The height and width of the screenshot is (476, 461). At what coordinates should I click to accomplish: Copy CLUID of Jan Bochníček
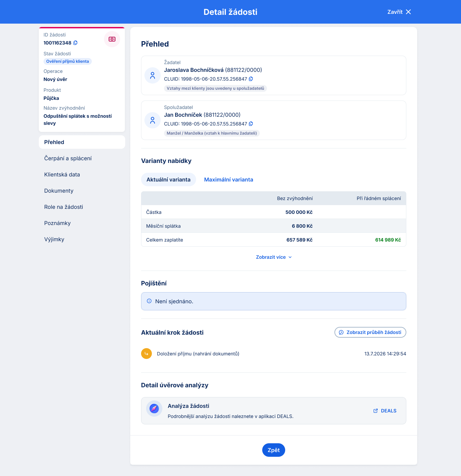[251, 124]
